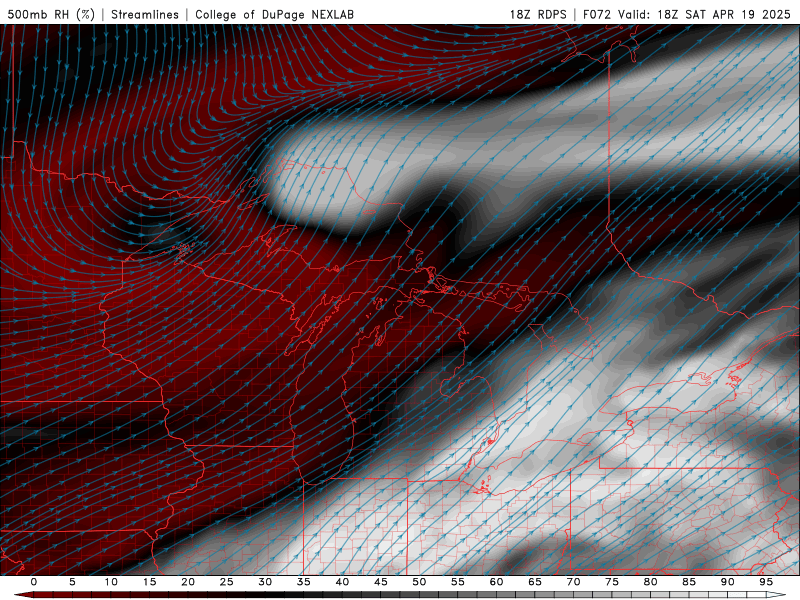This screenshot has height=600, width=800.
Task: Click 'College of DuPage NEXLAB' header text
Action: coord(274,14)
